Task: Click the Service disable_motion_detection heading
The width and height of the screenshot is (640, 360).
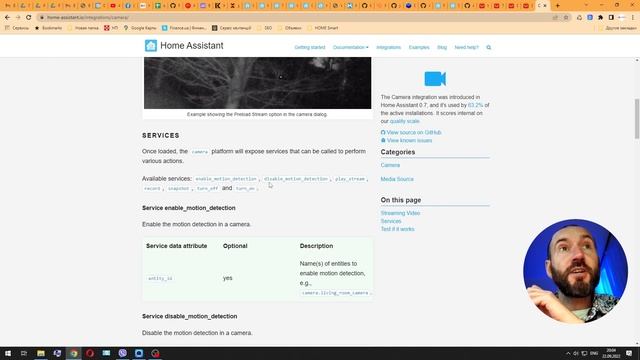Action: click(189, 316)
